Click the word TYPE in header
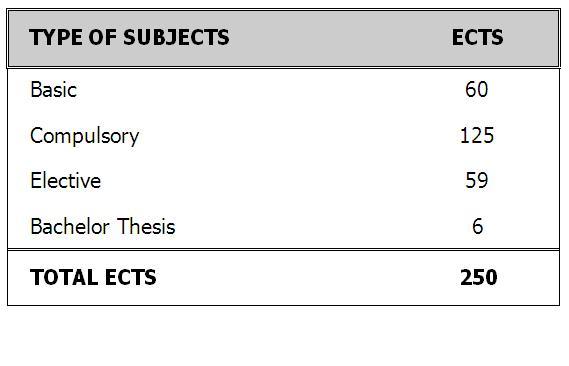 56,37
